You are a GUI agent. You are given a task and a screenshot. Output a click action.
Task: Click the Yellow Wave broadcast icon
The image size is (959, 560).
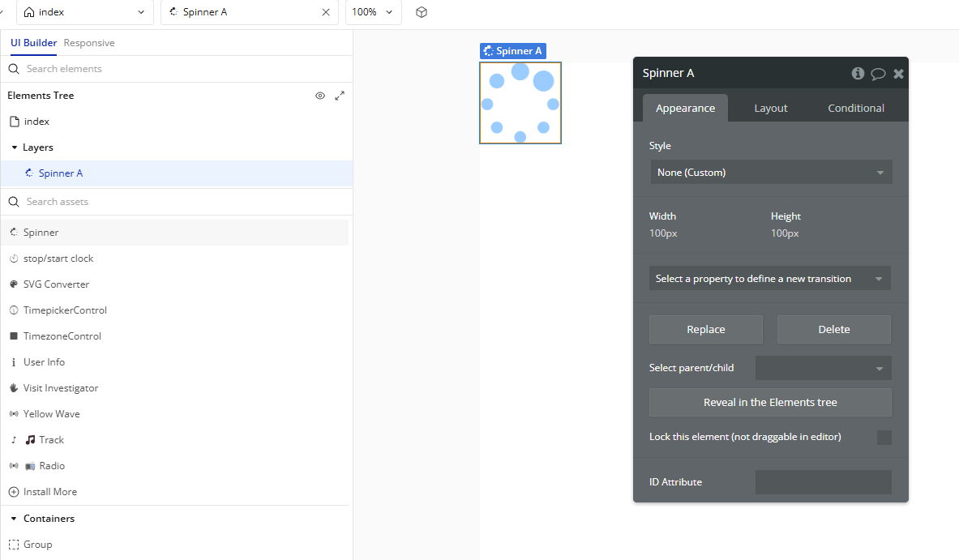point(14,414)
